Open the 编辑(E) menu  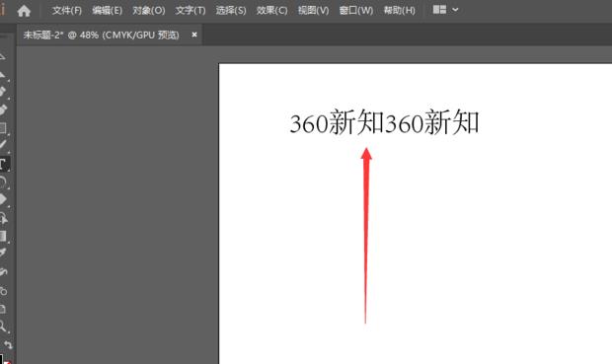tap(107, 11)
